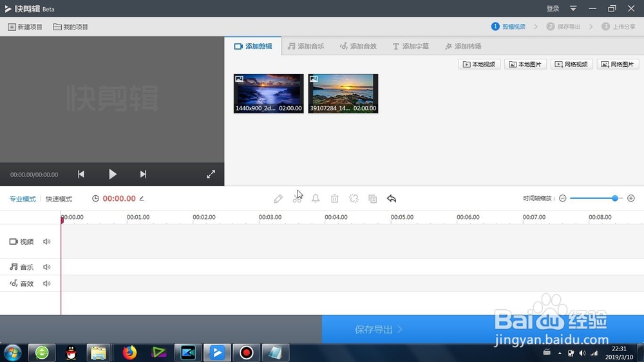Open Firefox from taskbar
The image size is (644, 362).
coord(129,353)
